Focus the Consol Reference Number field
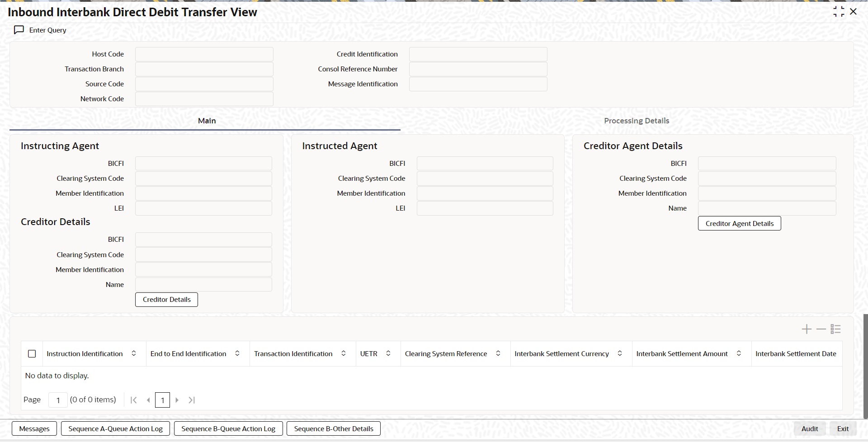The image size is (868, 442). [x=478, y=69]
